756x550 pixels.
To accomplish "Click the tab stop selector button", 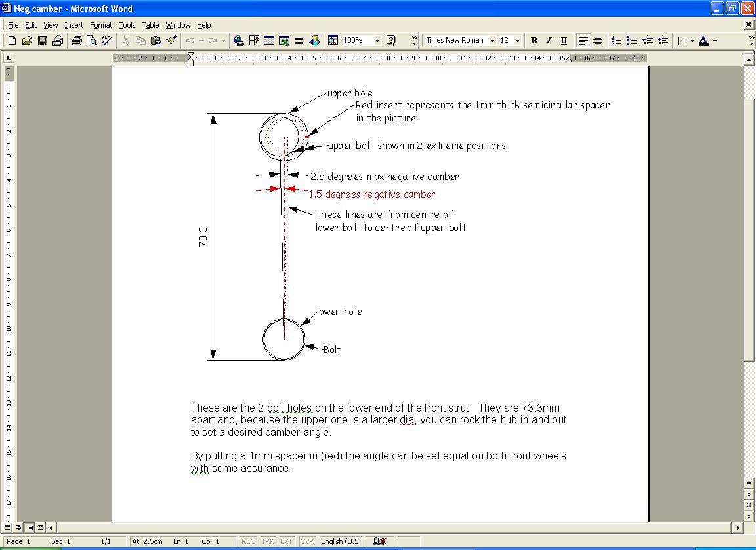I will click(x=9, y=58).
